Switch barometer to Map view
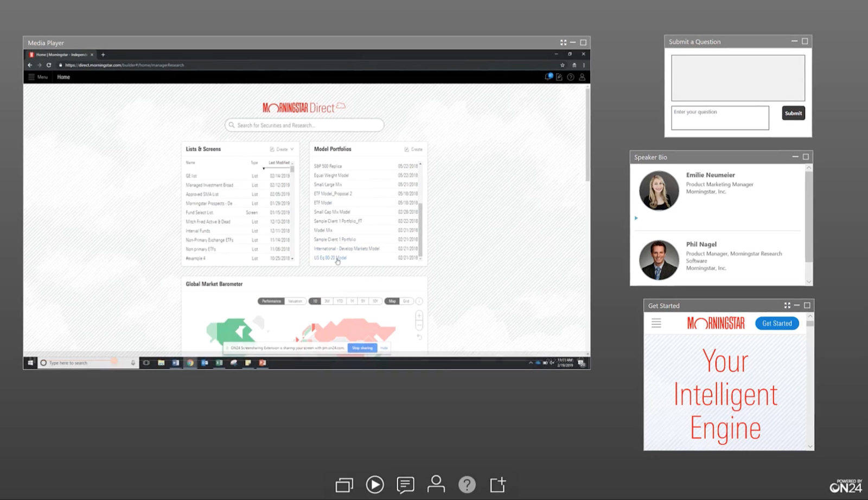The width and height of the screenshot is (868, 500). click(392, 301)
